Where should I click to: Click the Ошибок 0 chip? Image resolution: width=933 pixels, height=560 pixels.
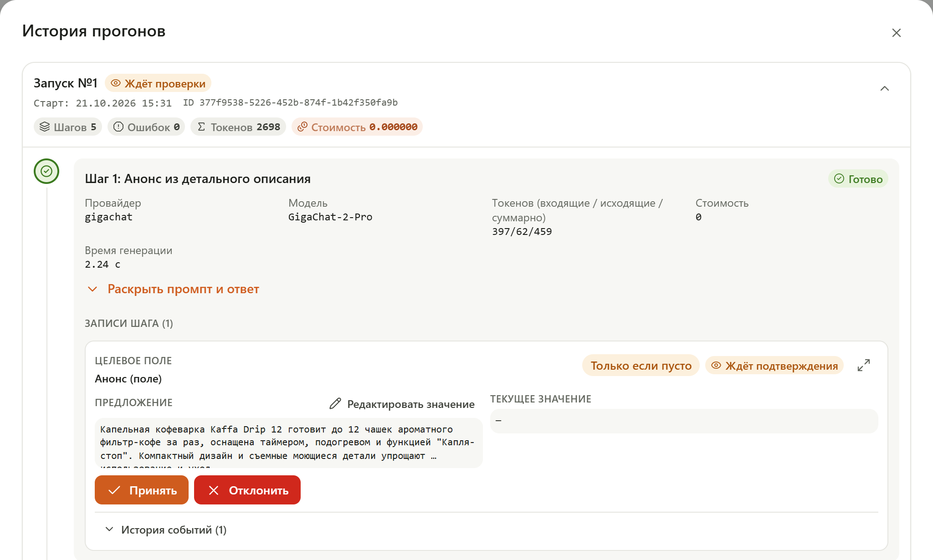(x=146, y=127)
